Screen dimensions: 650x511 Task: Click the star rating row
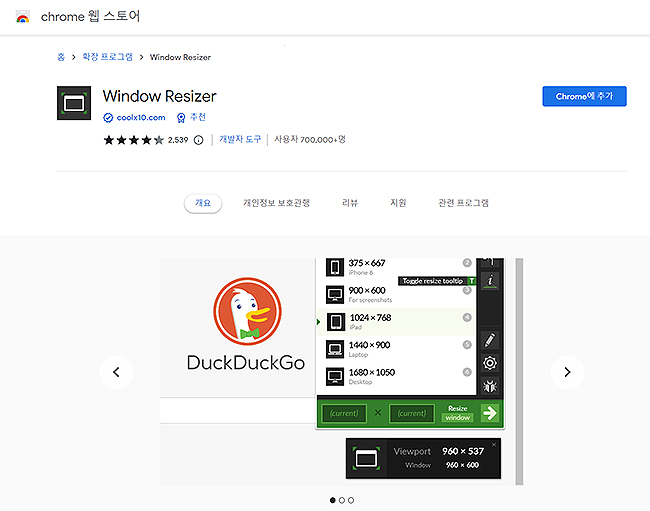tap(133, 140)
